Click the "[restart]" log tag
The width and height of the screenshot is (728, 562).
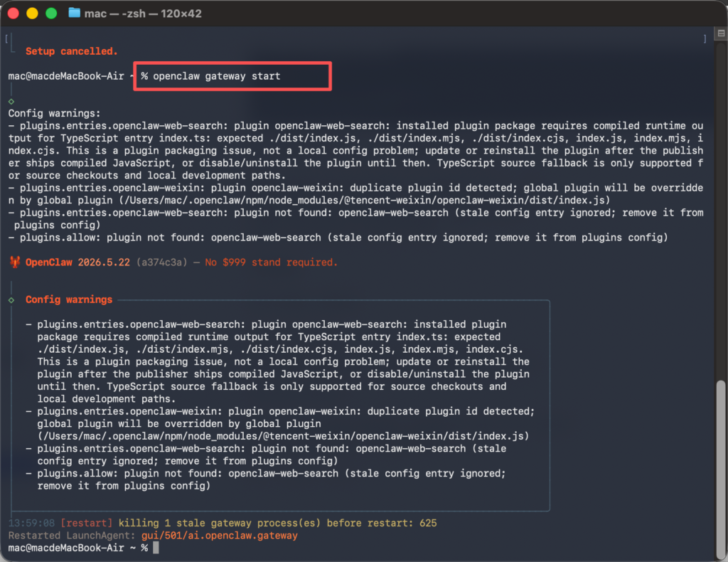(86, 523)
